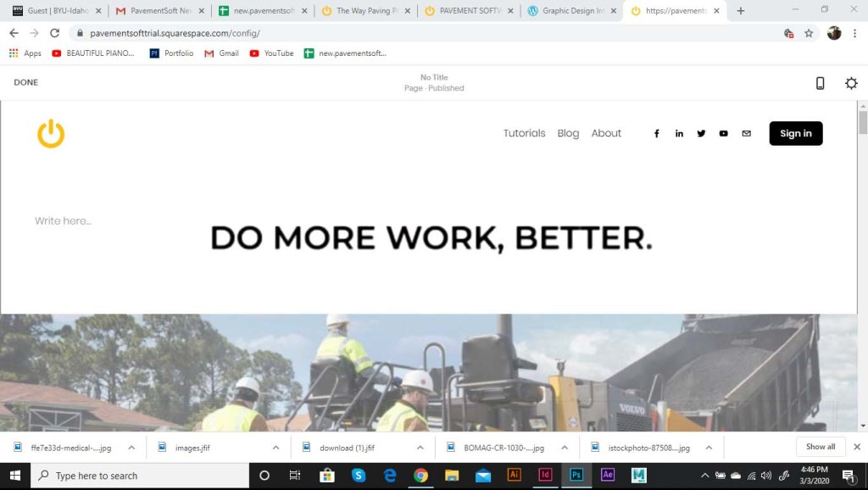Show all downloads
Viewport: 868px width, 490px height.
820,447
